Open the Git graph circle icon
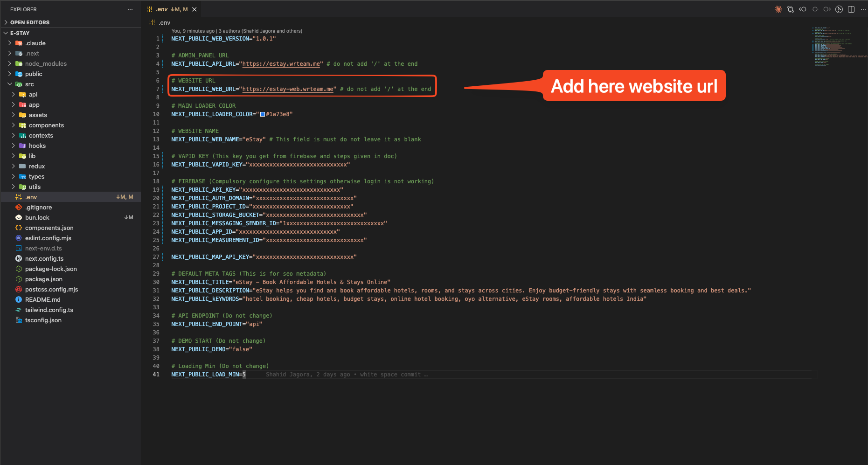The width and height of the screenshot is (868, 465). click(x=839, y=9)
